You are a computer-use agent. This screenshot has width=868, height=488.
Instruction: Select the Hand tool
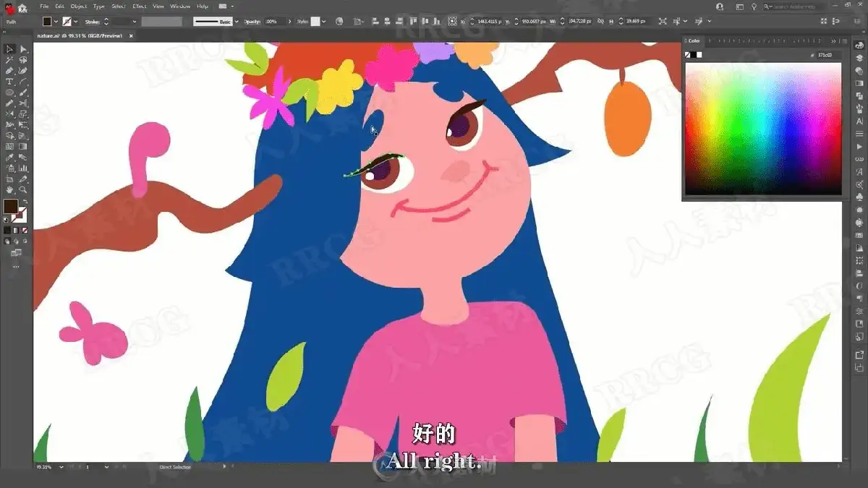point(10,189)
